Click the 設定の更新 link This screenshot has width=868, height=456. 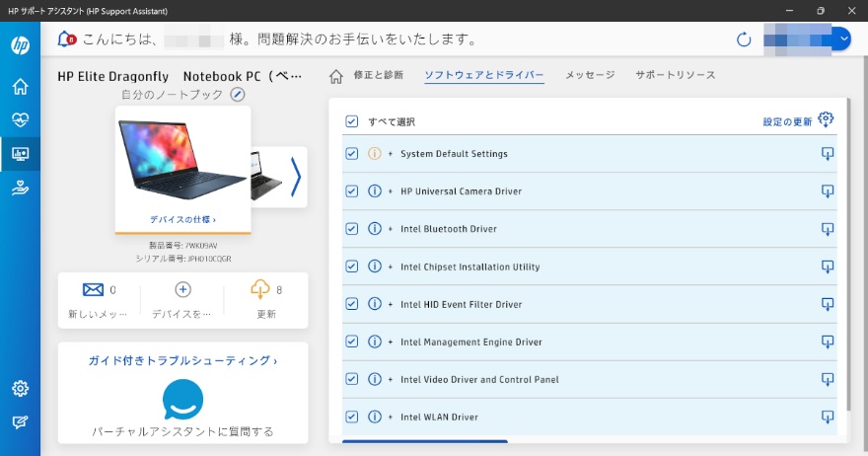(x=787, y=121)
